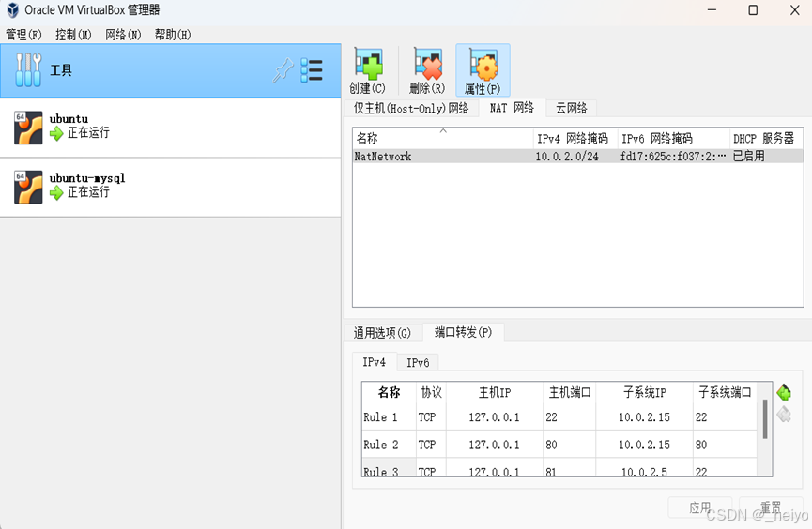Remove selected port forwarding rule icon

point(784,414)
